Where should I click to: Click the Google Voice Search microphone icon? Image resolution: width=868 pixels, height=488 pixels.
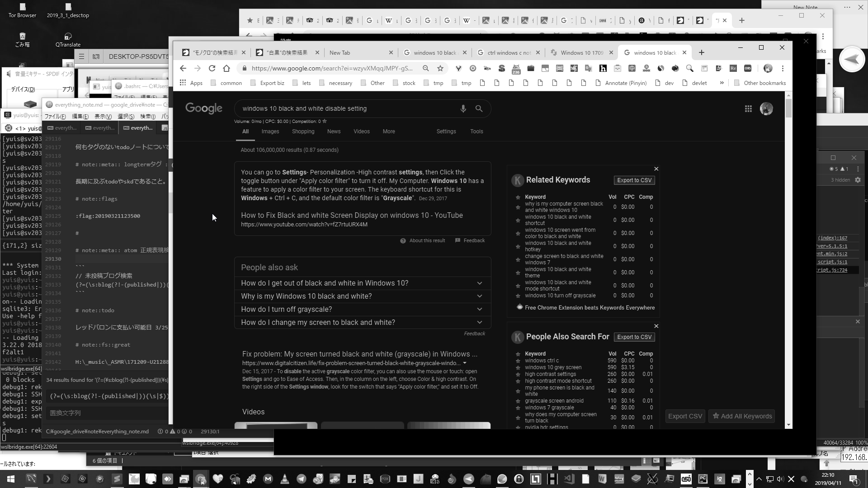coord(463,108)
